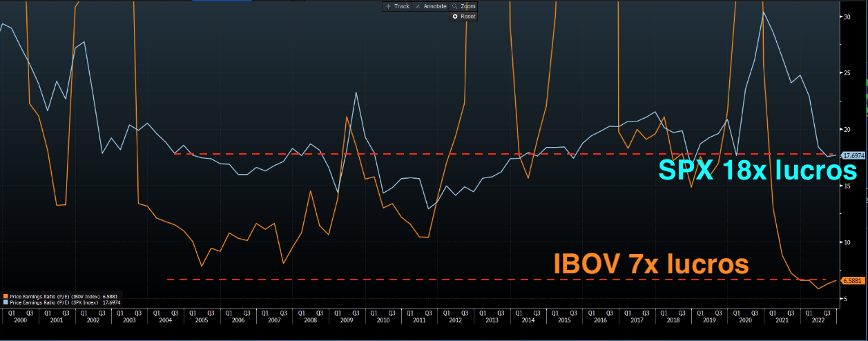The image size is (868, 341).
Task: Click the orange IBOV Index legend swatch
Action: click(6, 296)
